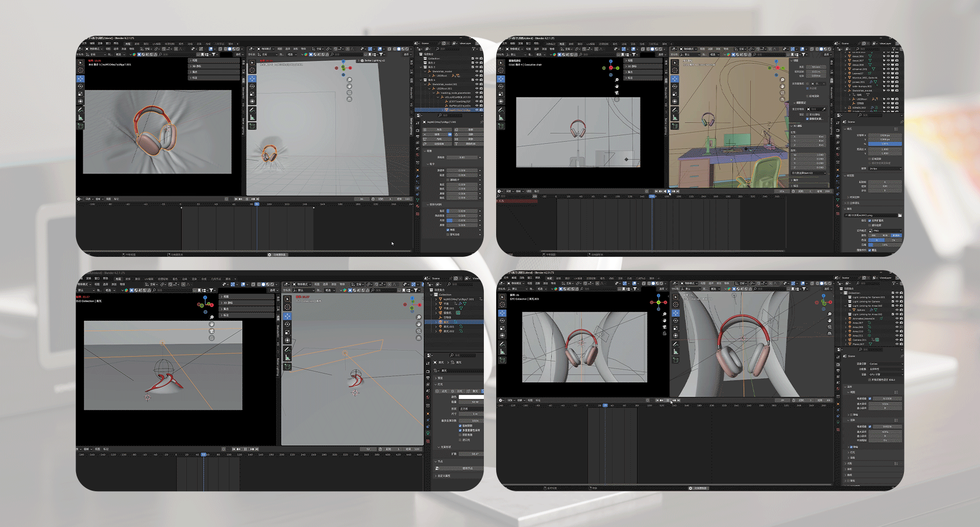
Task: Click 使用节点 button in red-object window's properties
Action: tap(459, 468)
